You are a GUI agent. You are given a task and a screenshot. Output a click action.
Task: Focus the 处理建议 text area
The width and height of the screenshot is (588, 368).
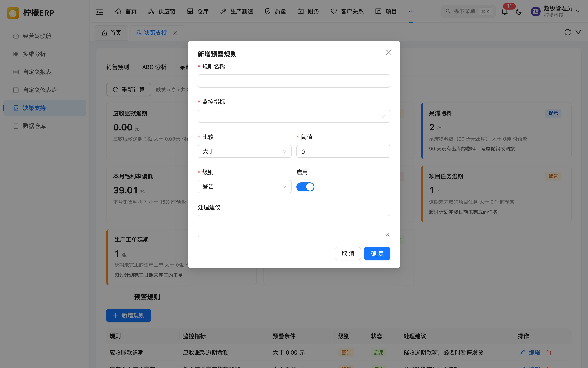point(294,226)
